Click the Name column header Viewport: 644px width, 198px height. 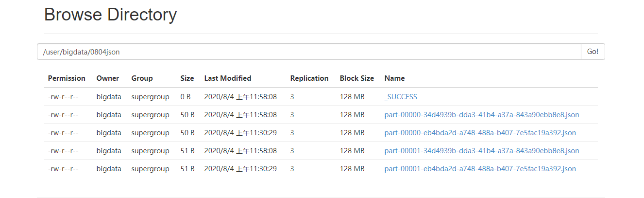point(394,78)
